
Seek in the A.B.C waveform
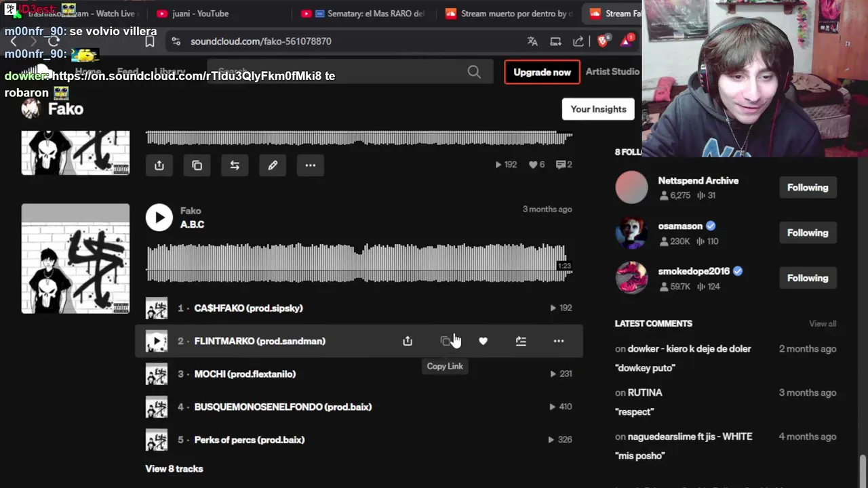coord(359,262)
